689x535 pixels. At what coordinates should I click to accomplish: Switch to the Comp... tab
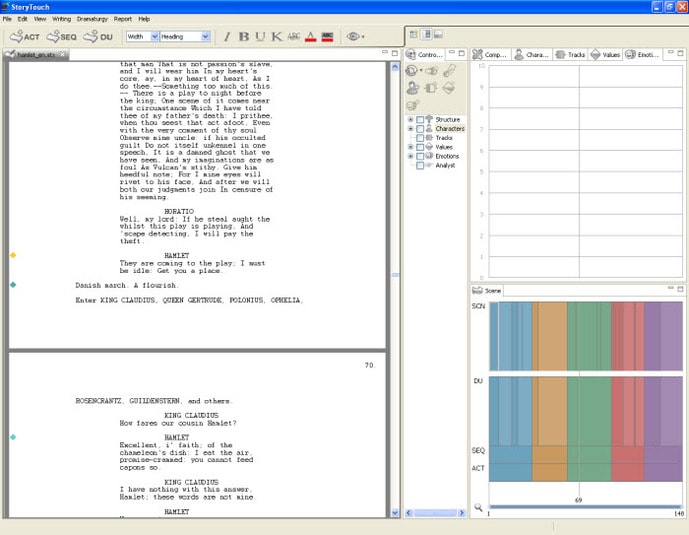click(490, 54)
